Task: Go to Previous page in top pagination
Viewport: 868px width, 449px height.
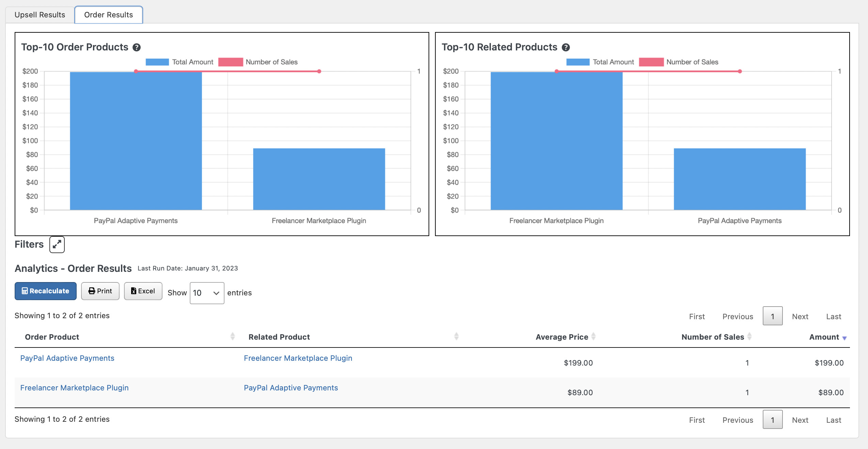Action: 738,316
